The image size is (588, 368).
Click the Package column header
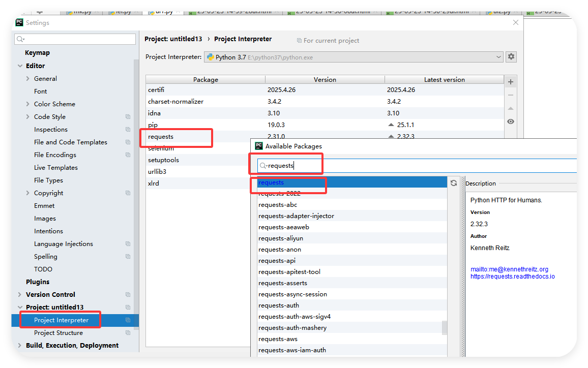point(205,79)
